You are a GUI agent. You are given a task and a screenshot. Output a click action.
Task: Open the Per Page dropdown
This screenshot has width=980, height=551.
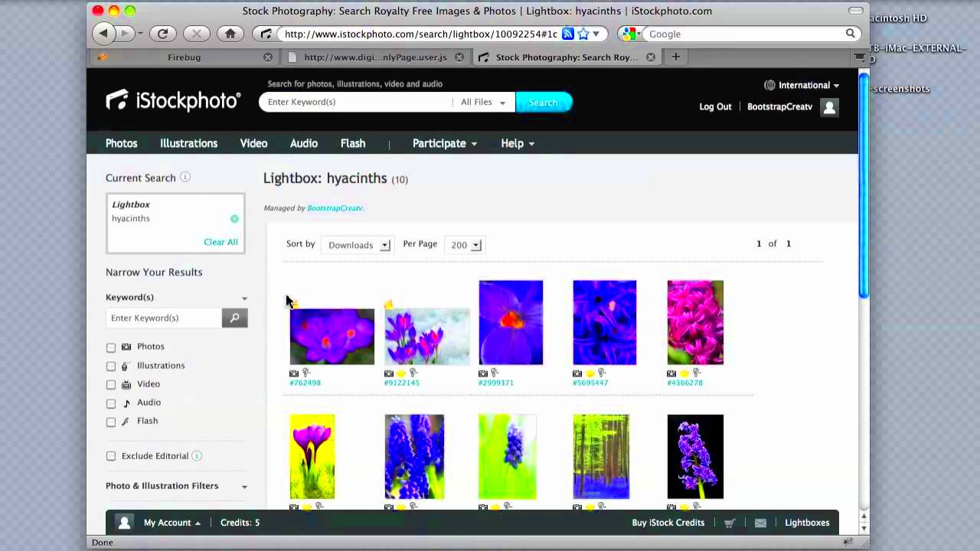[465, 245]
